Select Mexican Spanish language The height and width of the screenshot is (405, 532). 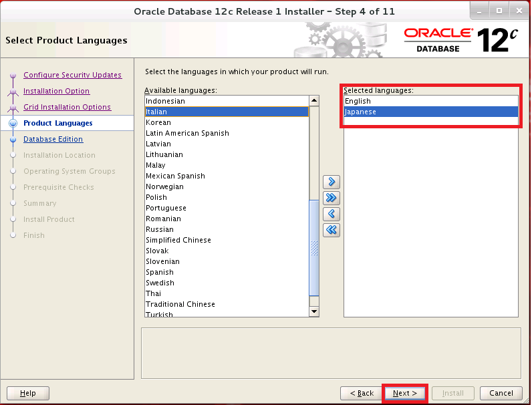227,176
